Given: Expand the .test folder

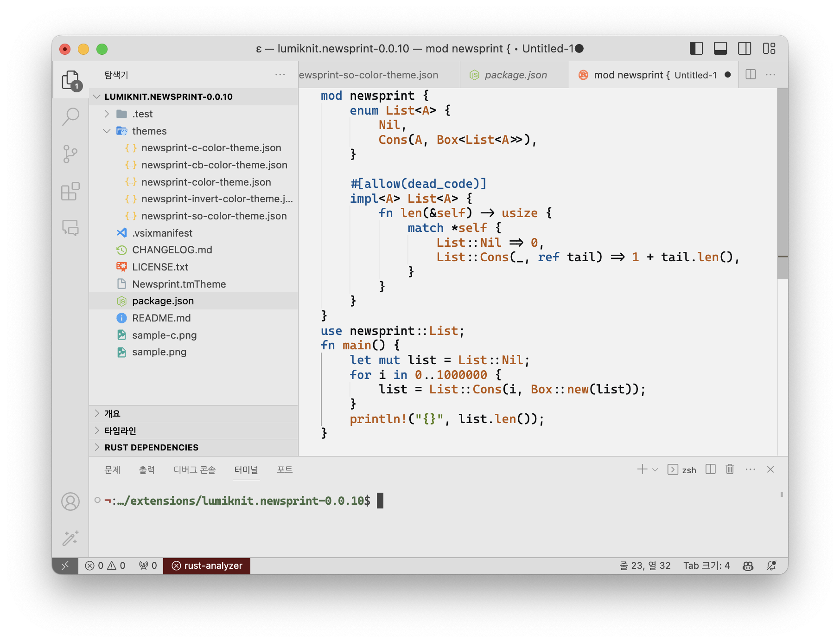Looking at the screenshot, I should coord(193,114).
